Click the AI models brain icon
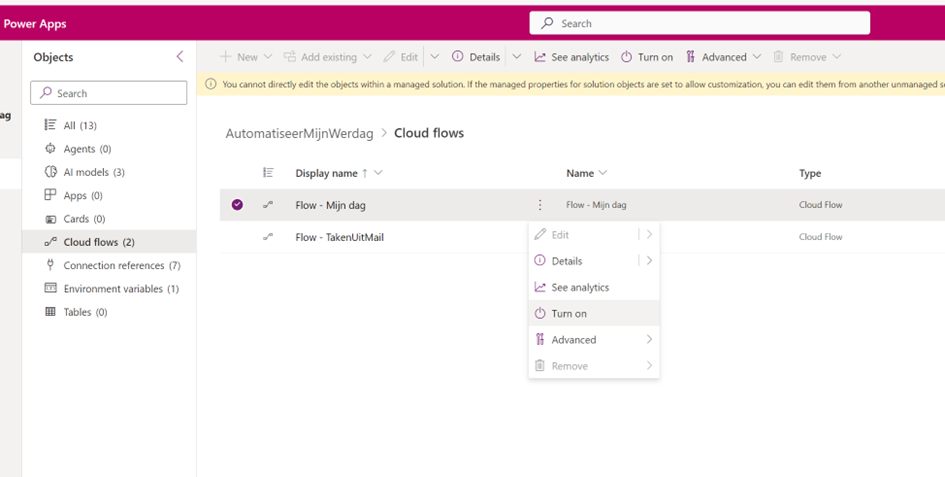Viewport: 945px width, 477px height. coord(51,172)
